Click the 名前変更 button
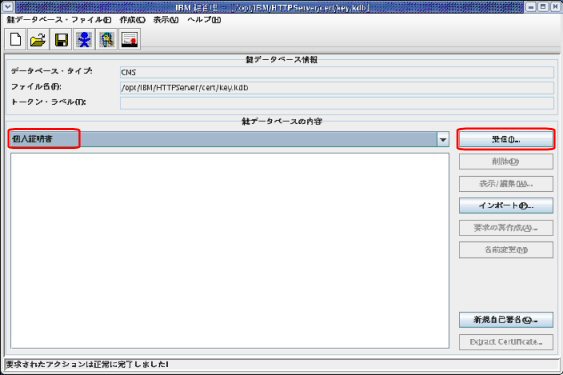 [x=506, y=250]
